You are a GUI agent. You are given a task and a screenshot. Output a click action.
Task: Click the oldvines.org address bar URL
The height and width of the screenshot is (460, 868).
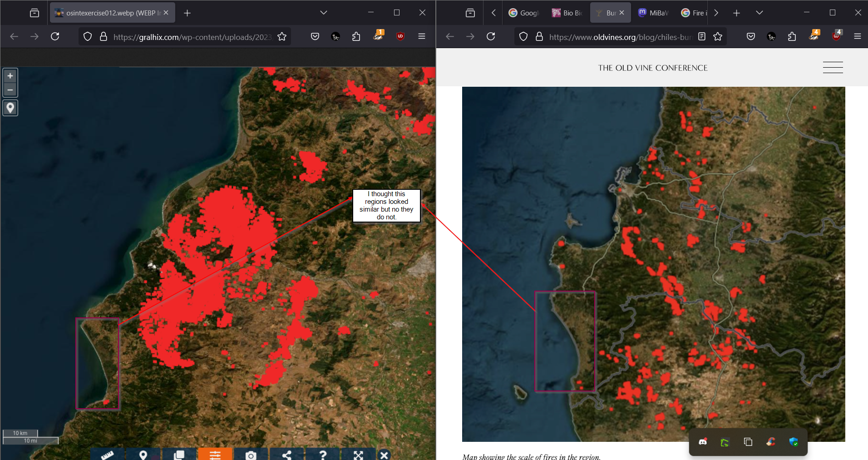point(620,37)
